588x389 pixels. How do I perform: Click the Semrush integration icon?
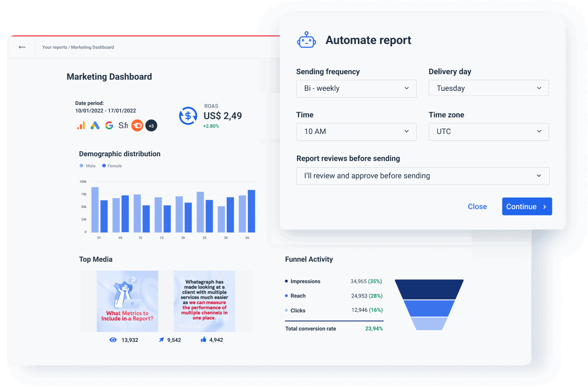pos(137,125)
